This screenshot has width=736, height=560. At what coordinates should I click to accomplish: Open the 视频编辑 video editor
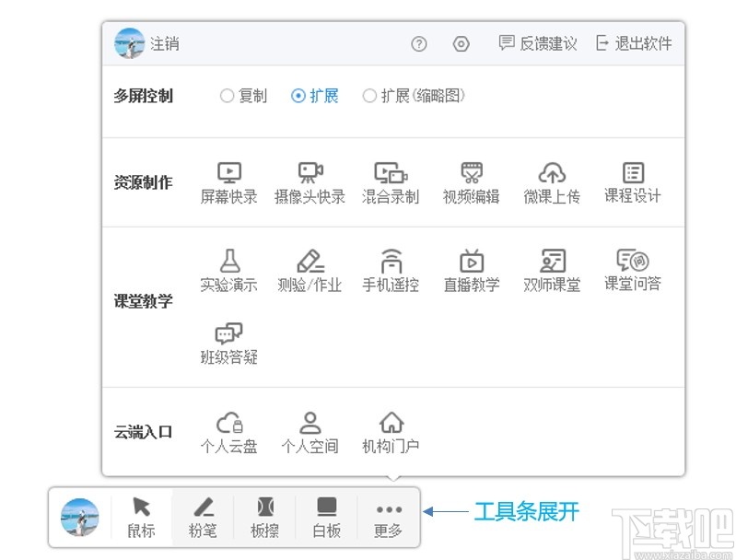[x=472, y=183]
